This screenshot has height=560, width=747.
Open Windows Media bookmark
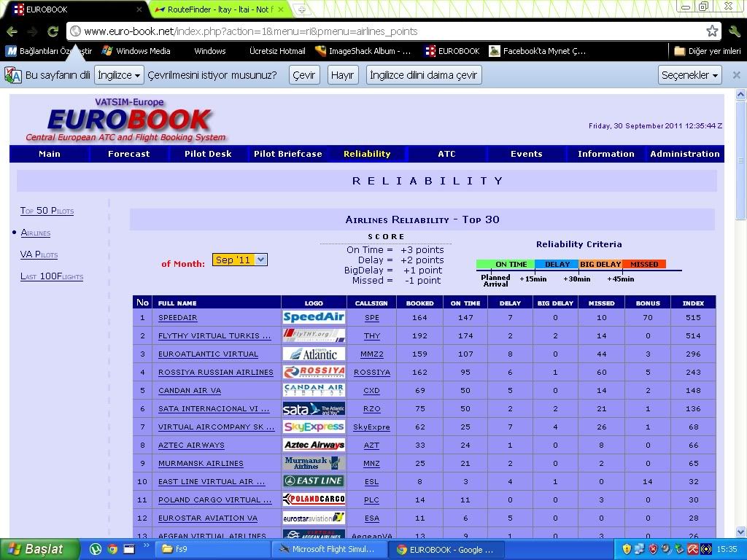click(x=136, y=51)
